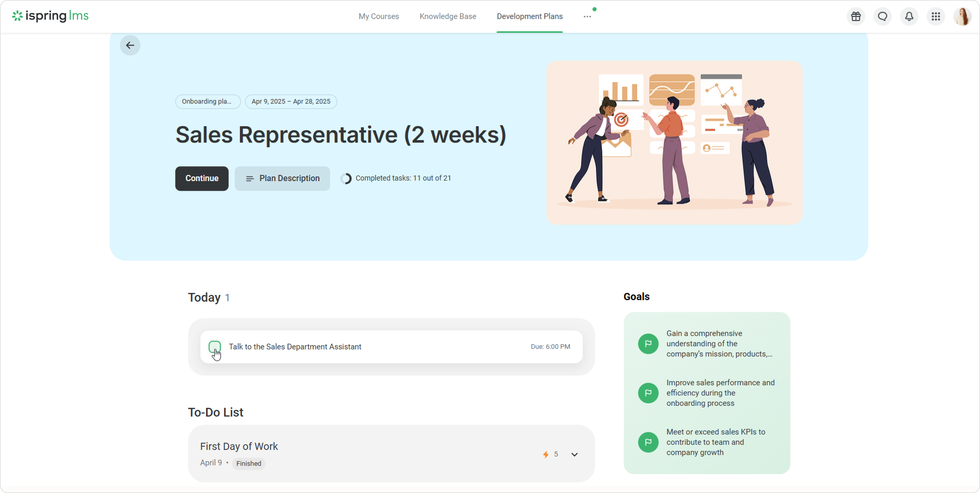The height and width of the screenshot is (493, 980).
Task: Open the gift rewards icon
Action: pos(856,16)
